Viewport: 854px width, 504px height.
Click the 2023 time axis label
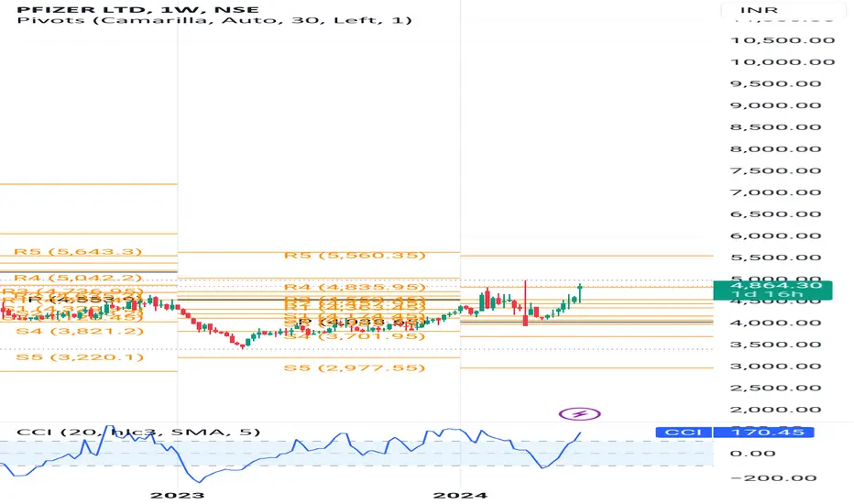pos(178,495)
